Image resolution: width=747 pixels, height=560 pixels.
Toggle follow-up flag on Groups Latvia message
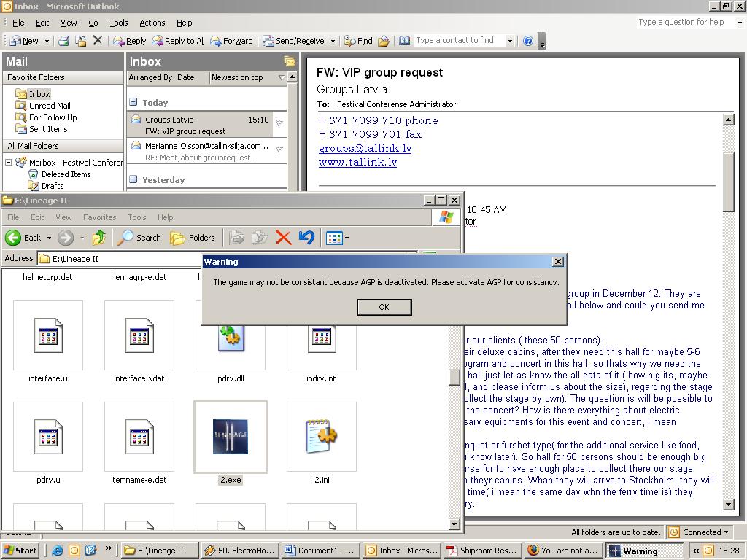click(x=279, y=124)
